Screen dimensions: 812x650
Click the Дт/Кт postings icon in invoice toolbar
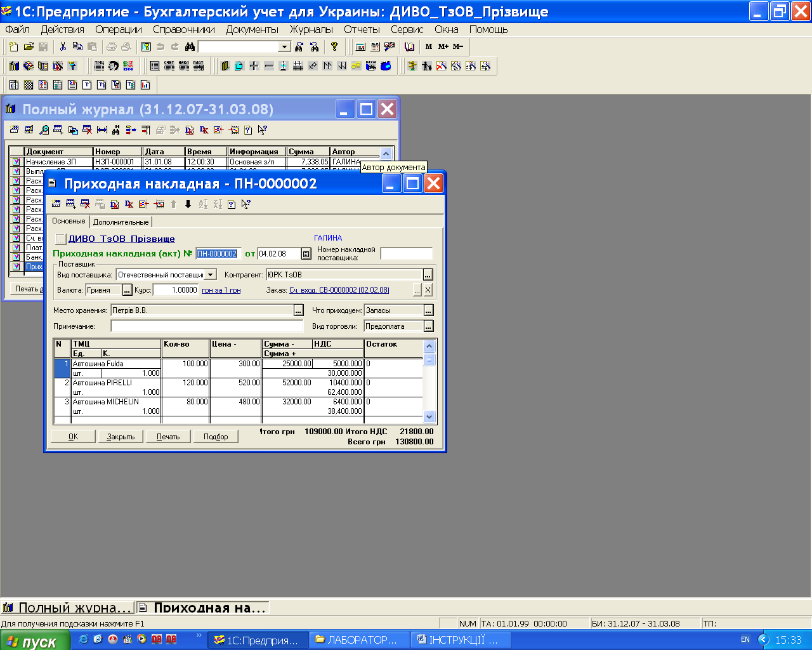pos(129,204)
